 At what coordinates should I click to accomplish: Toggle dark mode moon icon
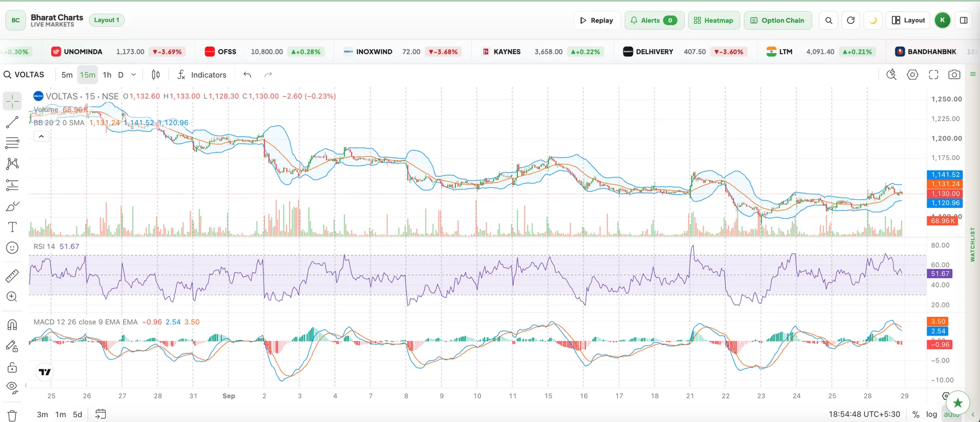pos(873,20)
